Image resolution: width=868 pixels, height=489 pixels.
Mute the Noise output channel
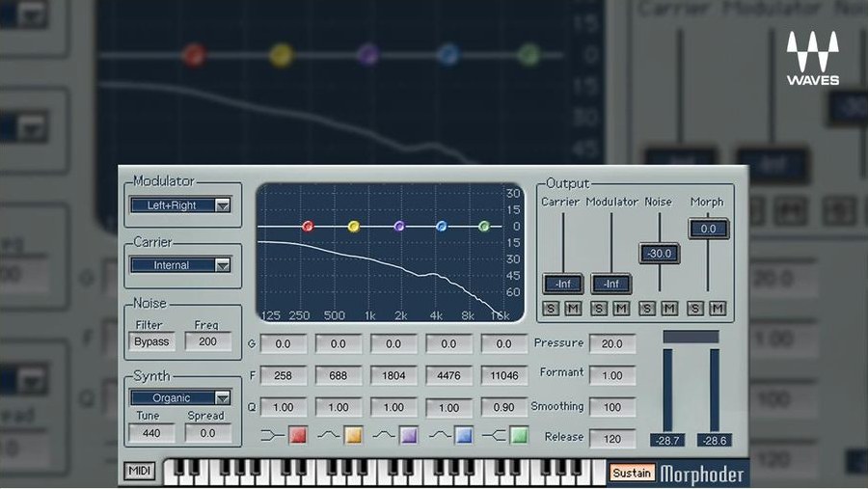pos(669,309)
